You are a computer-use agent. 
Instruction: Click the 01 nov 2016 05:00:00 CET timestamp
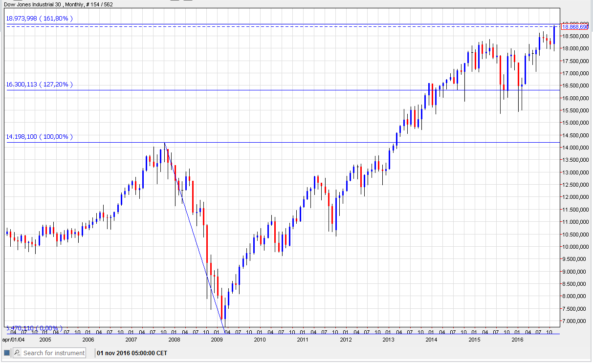click(x=132, y=353)
